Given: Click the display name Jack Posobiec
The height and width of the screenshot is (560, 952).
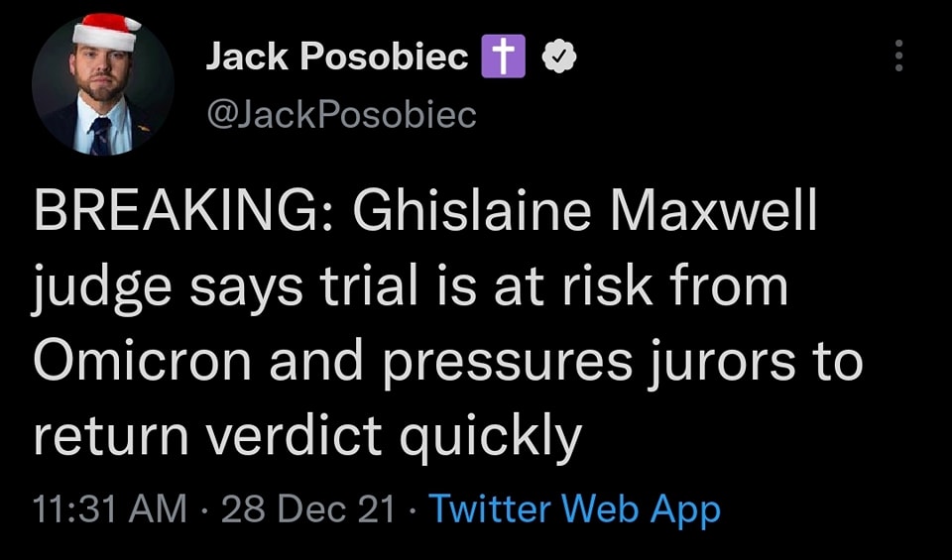Looking at the screenshot, I should click(336, 58).
